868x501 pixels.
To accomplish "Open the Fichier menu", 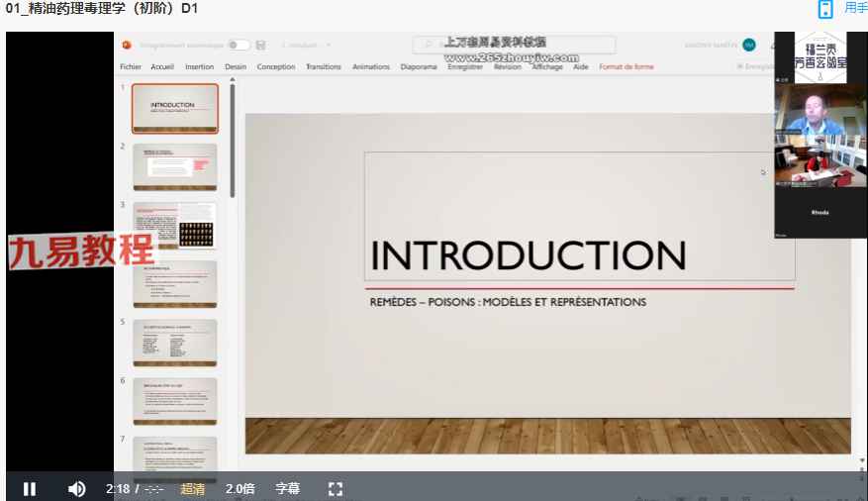I will coord(131,67).
